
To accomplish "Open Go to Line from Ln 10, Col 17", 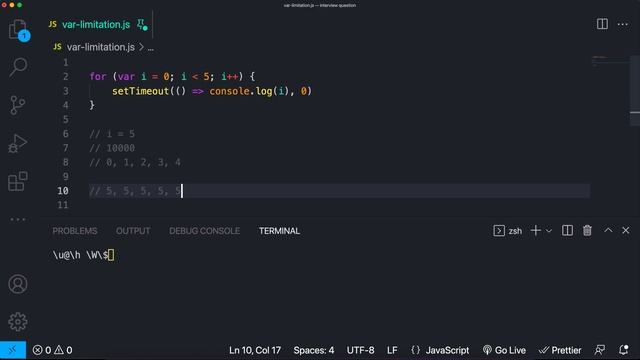I will pos(255,350).
